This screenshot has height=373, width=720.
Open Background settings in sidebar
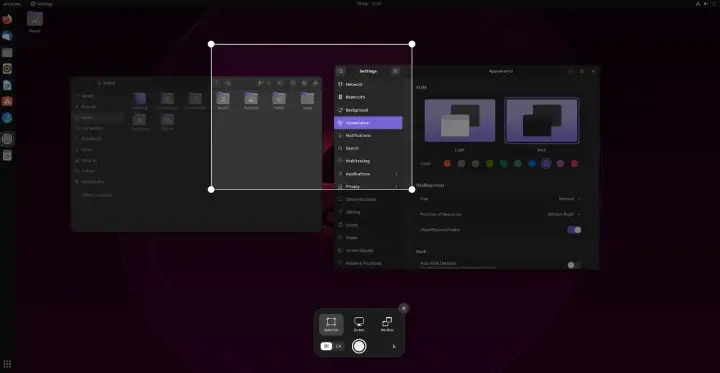tap(368, 110)
